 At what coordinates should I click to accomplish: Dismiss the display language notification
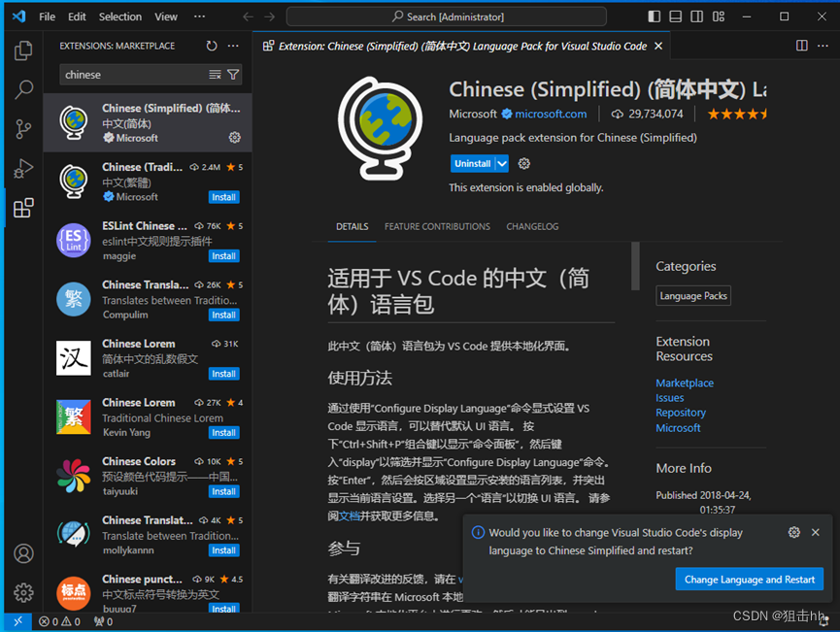(816, 532)
